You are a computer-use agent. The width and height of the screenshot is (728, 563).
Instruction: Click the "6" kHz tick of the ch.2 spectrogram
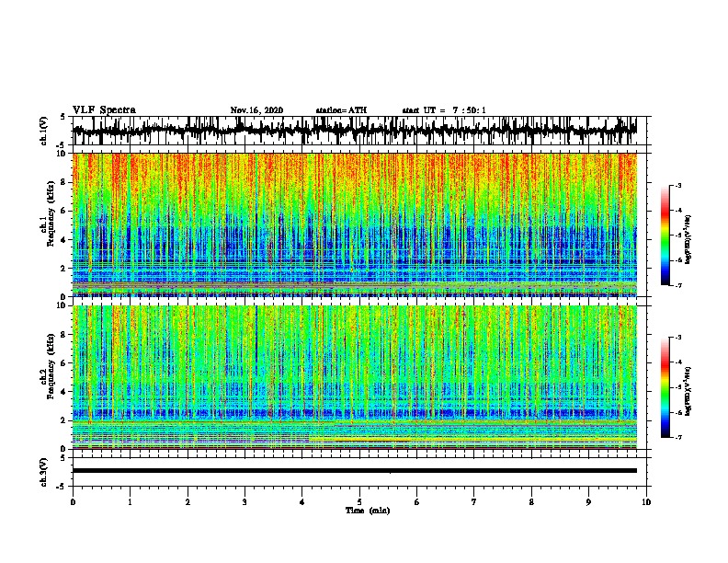(x=65, y=363)
